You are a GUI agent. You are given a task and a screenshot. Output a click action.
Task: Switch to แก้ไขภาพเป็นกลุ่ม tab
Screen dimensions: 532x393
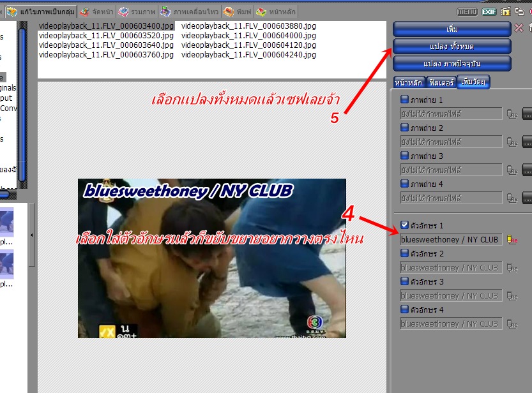41,12
